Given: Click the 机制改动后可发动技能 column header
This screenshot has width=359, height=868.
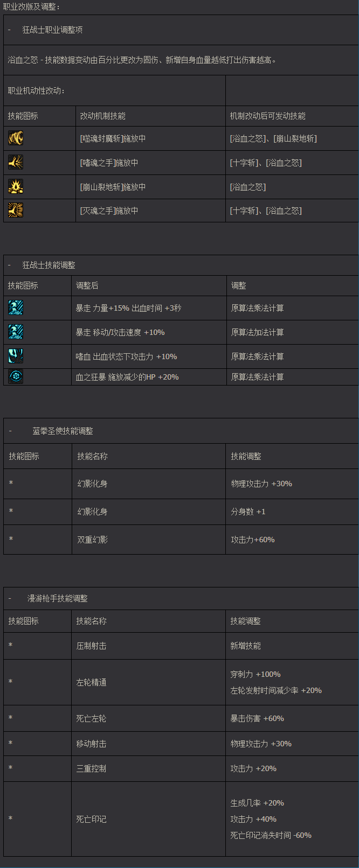Looking at the screenshot, I should [x=267, y=116].
